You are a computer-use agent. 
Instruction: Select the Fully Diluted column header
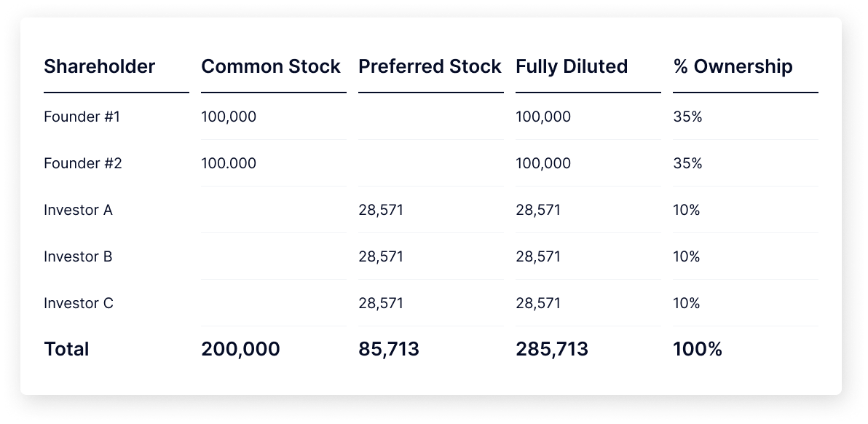572,66
